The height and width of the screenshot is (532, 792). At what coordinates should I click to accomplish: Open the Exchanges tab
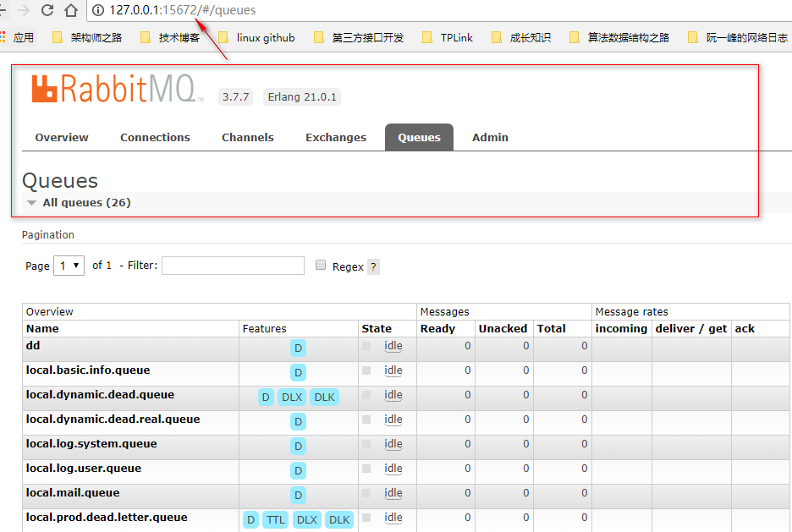pos(335,137)
